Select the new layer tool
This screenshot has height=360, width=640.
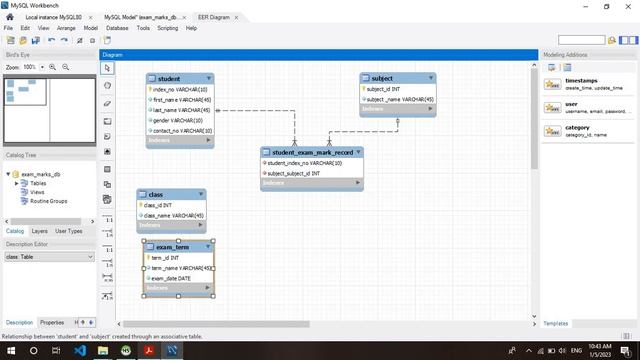coord(107,121)
